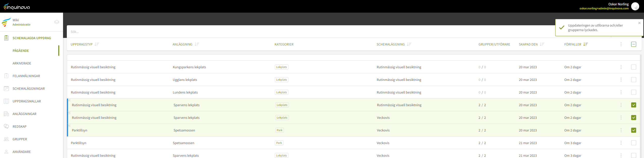The image size is (644, 158).
Task: Check the Kungsparkens lekplats row checkbox
Action: (633, 67)
